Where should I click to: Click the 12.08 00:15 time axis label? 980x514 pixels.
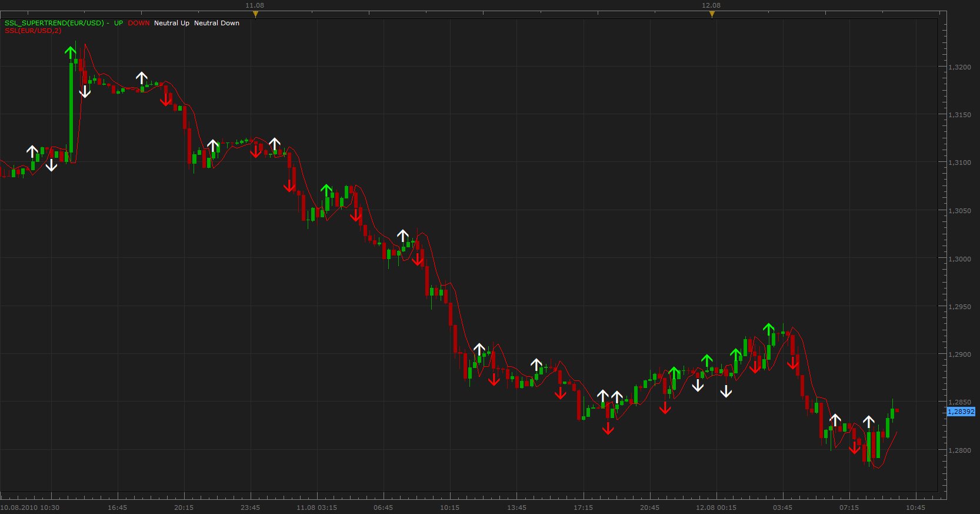click(716, 508)
